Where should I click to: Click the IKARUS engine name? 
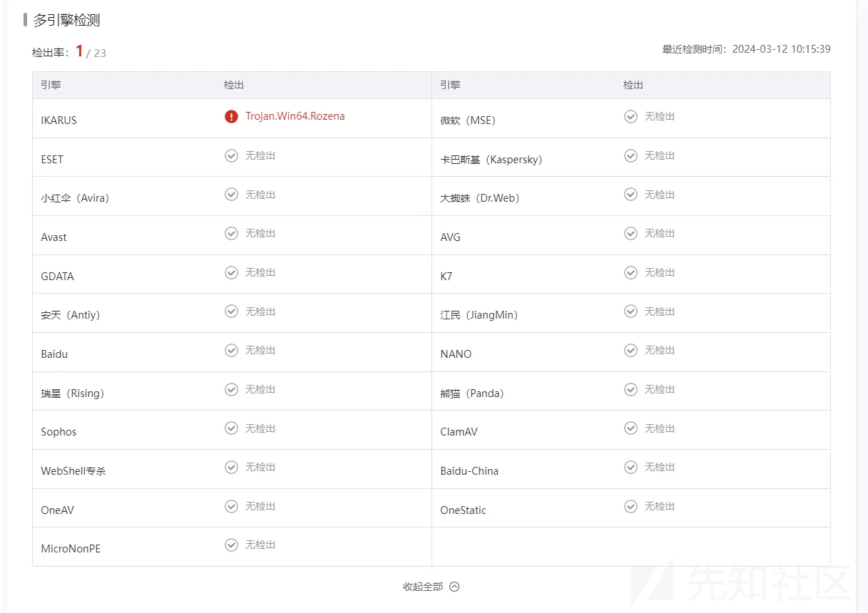tap(58, 120)
